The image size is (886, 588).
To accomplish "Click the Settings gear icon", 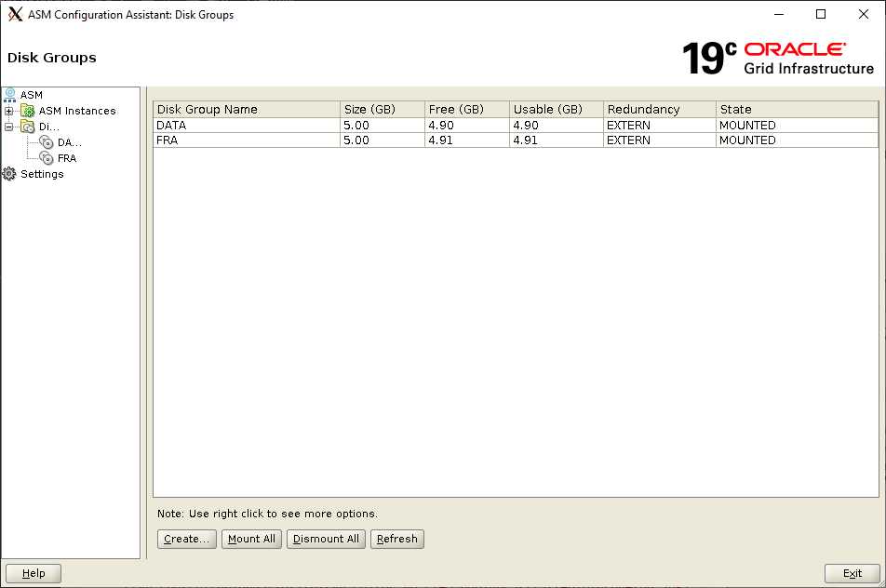I will tap(9, 174).
